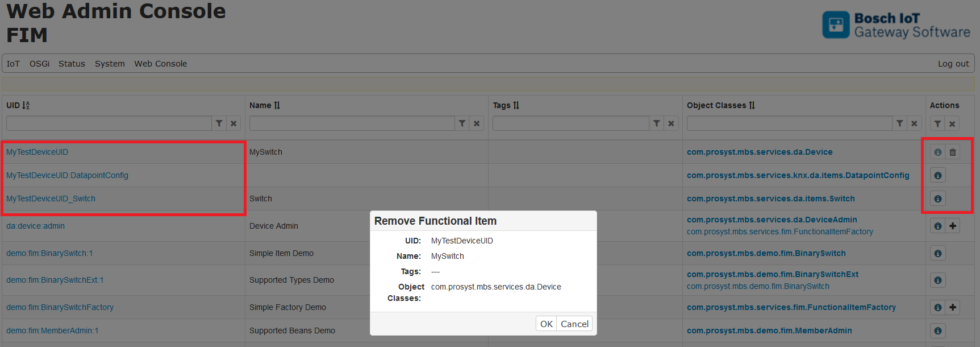
Task: Show info for demo:fim:BinarySwitchFactory row
Action: coord(937,307)
